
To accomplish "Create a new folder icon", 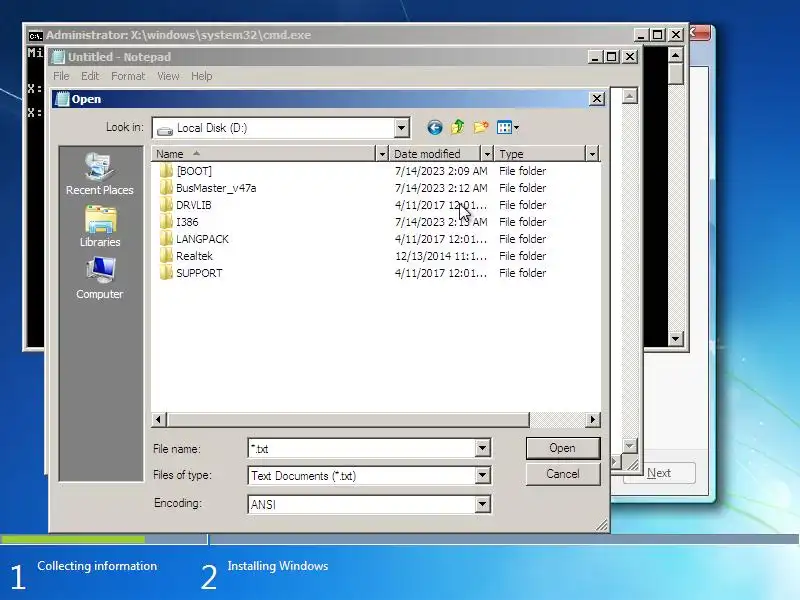I will [481, 127].
